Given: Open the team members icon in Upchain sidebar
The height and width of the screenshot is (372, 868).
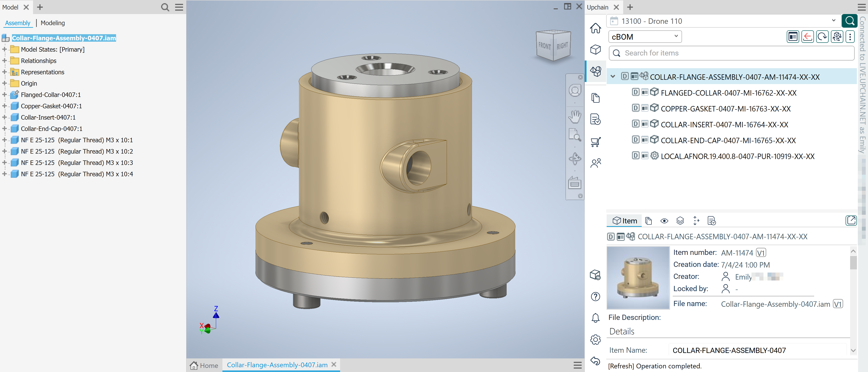Looking at the screenshot, I should pos(595,163).
